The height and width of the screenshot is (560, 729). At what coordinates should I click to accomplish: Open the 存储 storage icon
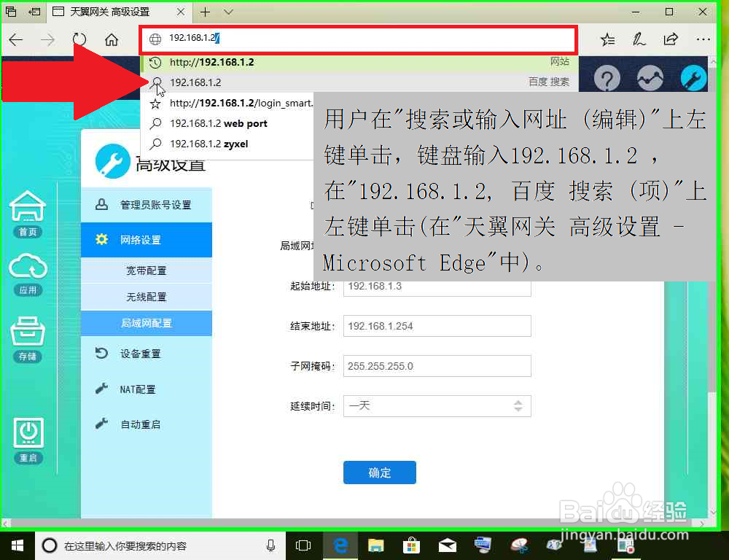[28, 339]
